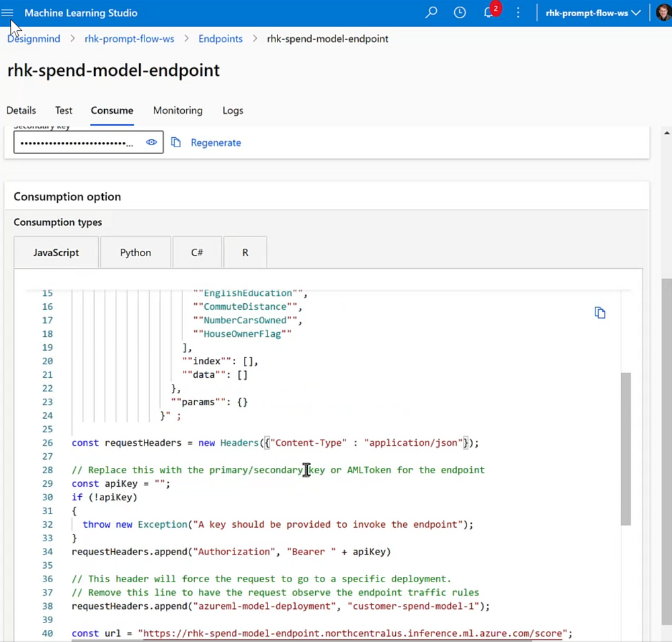Regenerate the secondary key
The height and width of the screenshot is (642, 672).
click(x=216, y=142)
